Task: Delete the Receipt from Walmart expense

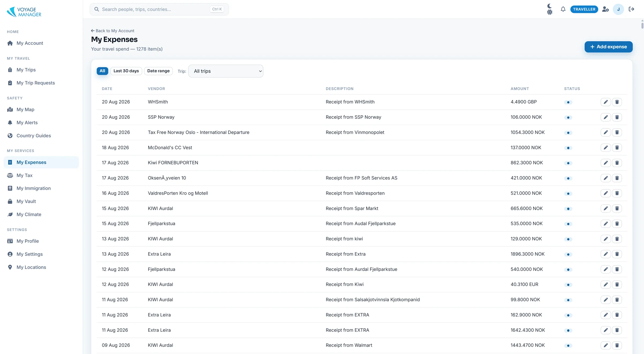Action: click(x=617, y=345)
